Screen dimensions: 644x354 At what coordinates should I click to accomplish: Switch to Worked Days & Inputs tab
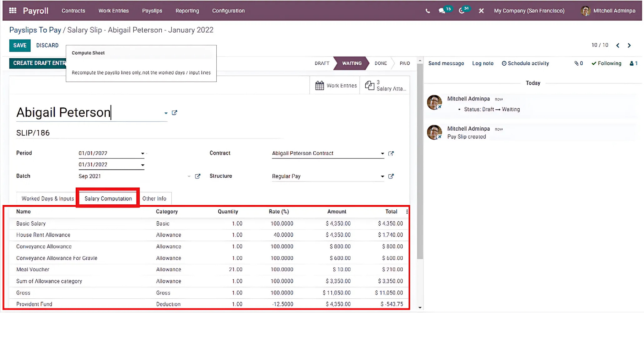(x=48, y=199)
